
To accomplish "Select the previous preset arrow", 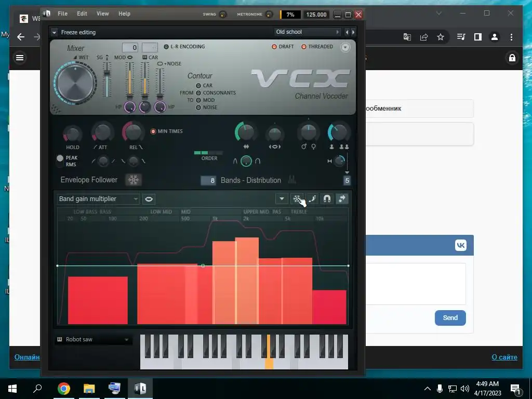I will pyautogui.click(x=347, y=32).
